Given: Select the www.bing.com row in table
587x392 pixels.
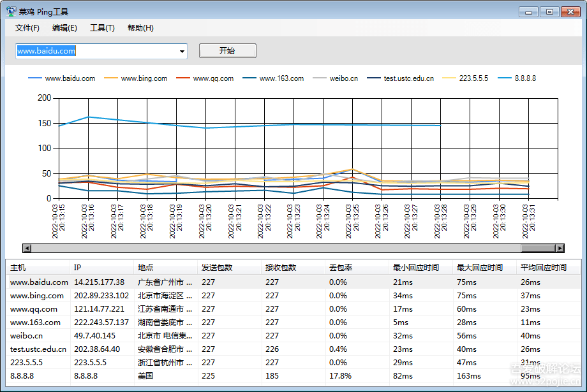Looking at the screenshot, I should click(37, 296).
